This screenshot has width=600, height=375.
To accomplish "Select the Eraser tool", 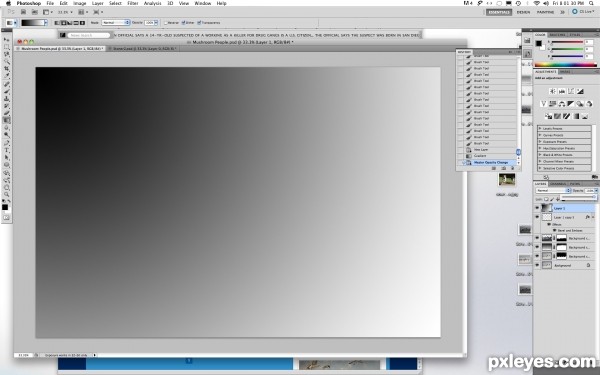I will tap(6, 113).
